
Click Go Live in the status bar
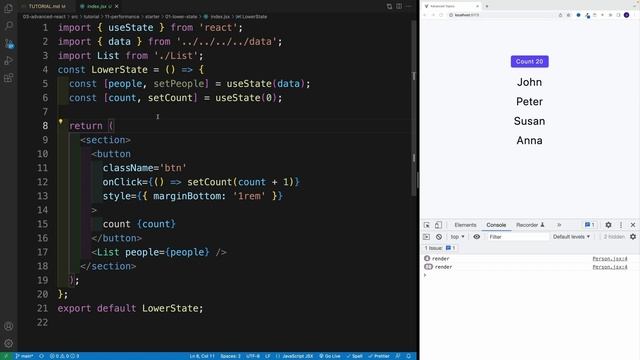[330, 356]
